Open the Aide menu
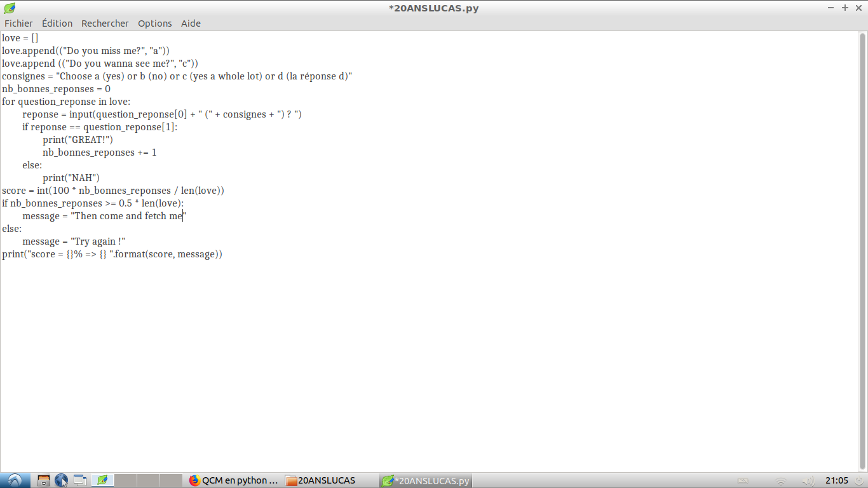This screenshot has height=488, width=868. pyautogui.click(x=191, y=24)
